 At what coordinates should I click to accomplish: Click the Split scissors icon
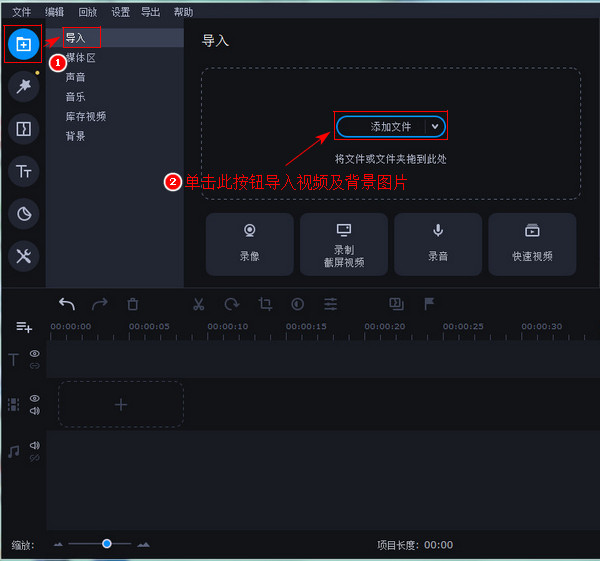199,304
